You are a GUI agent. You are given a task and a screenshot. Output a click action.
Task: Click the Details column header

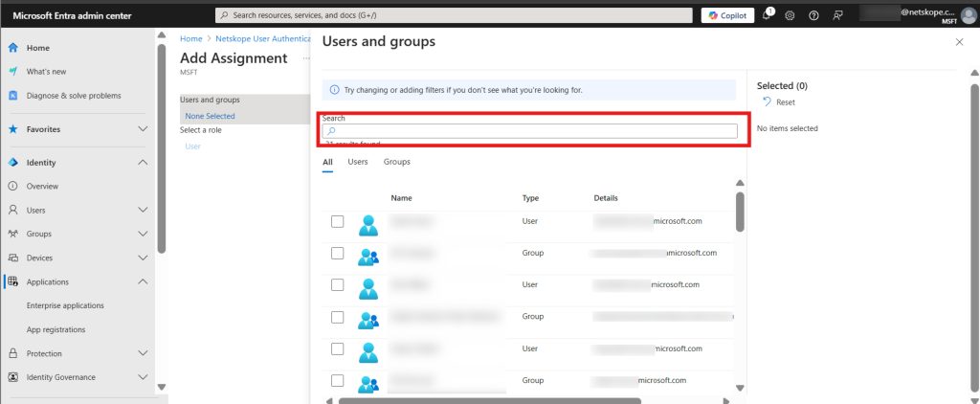point(606,198)
